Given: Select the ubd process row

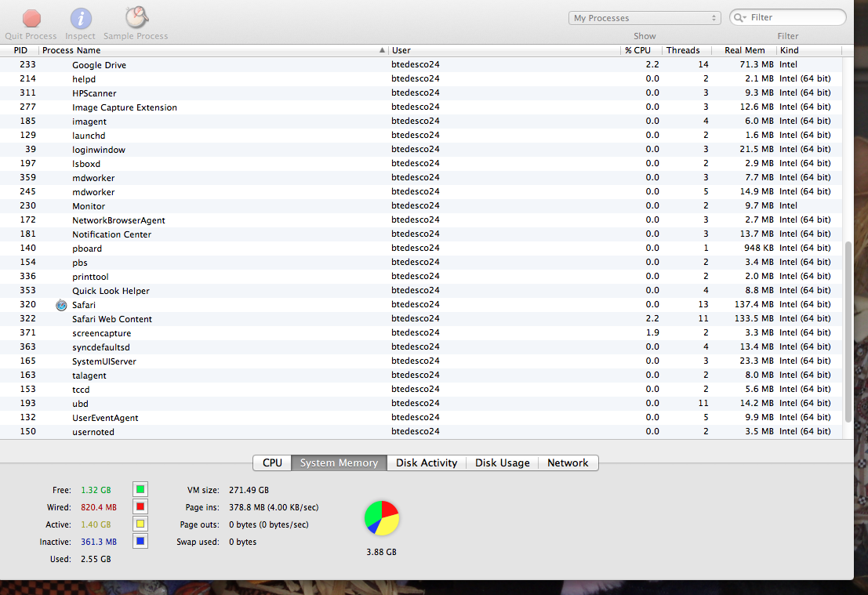Looking at the screenshot, I should 421,404.
